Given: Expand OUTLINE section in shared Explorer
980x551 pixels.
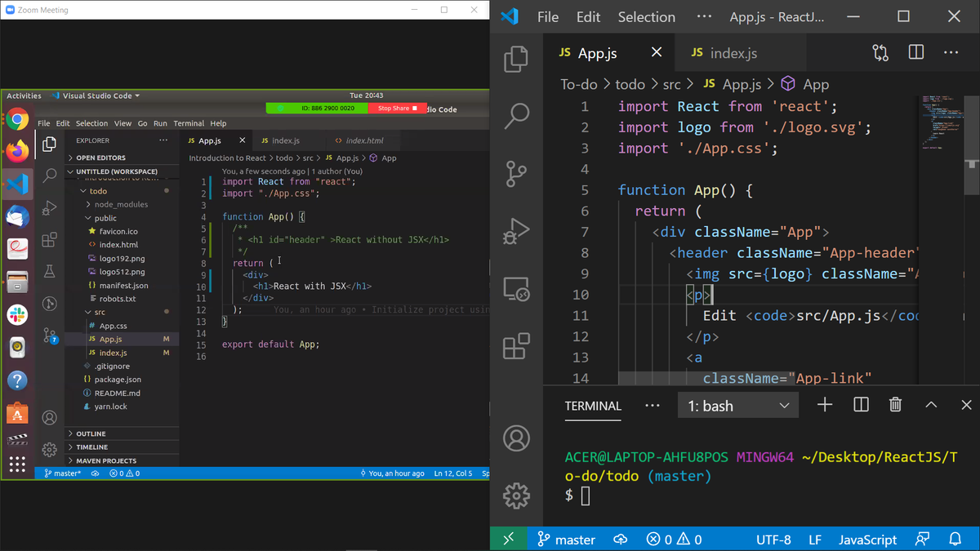Looking at the screenshot, I should (121, 433).
